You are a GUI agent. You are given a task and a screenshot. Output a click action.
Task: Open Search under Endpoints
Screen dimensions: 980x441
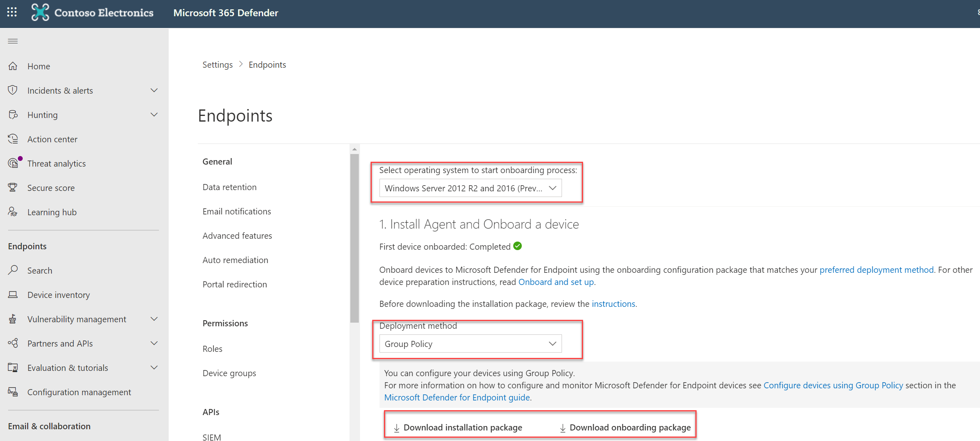(40, 270)
